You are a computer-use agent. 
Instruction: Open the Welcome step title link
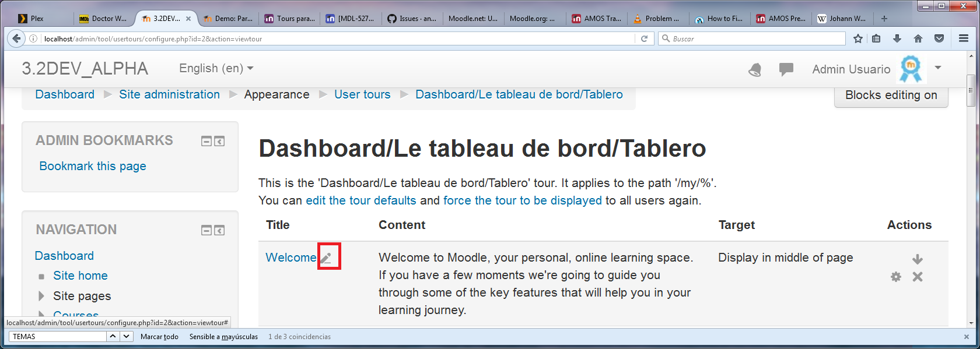click(291, 258)
